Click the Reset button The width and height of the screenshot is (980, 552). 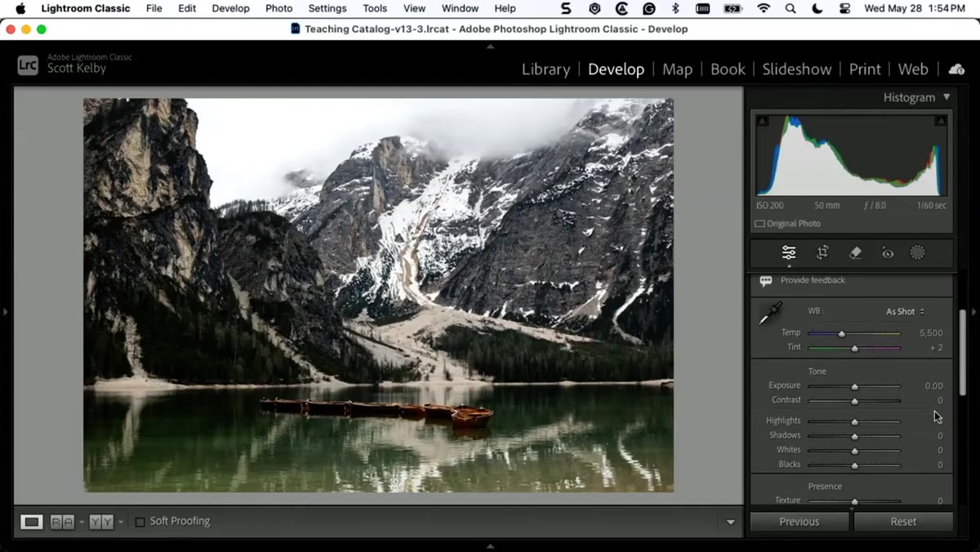tap(903, 522)
